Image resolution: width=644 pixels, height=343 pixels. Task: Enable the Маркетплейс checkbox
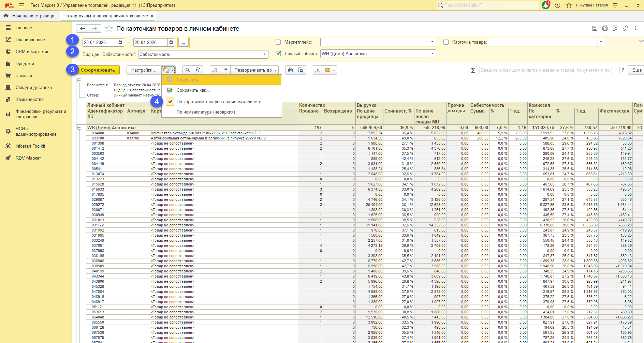278,42
